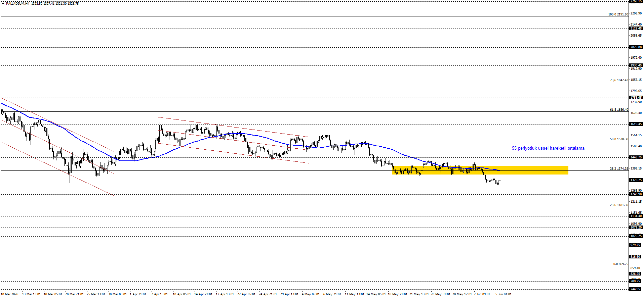The height and width of the screenshot is (298, 644).
Task: Click the Fibonacci label '61.8 1686.40'
Action: click(619, 110)
